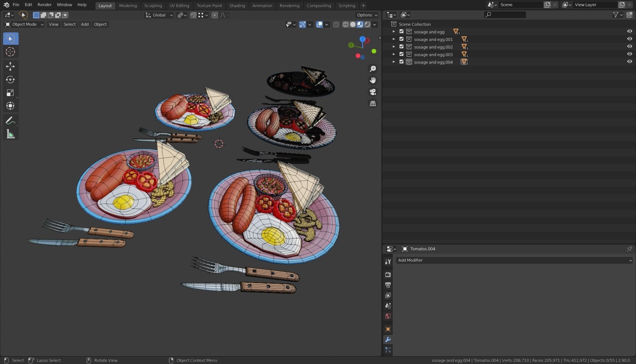Open the Render menu
The width and height of the screenshot is (636, 364).
tap(44, 5)
